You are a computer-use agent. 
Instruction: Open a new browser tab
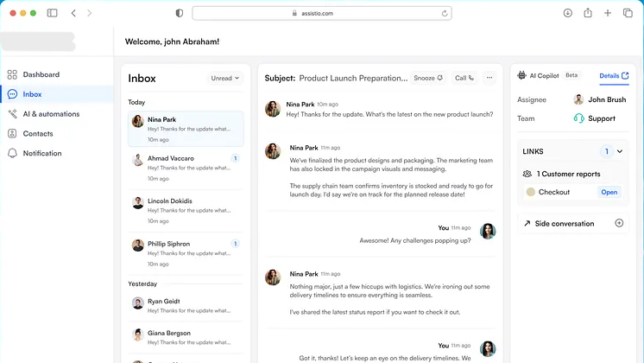point(608,13)
